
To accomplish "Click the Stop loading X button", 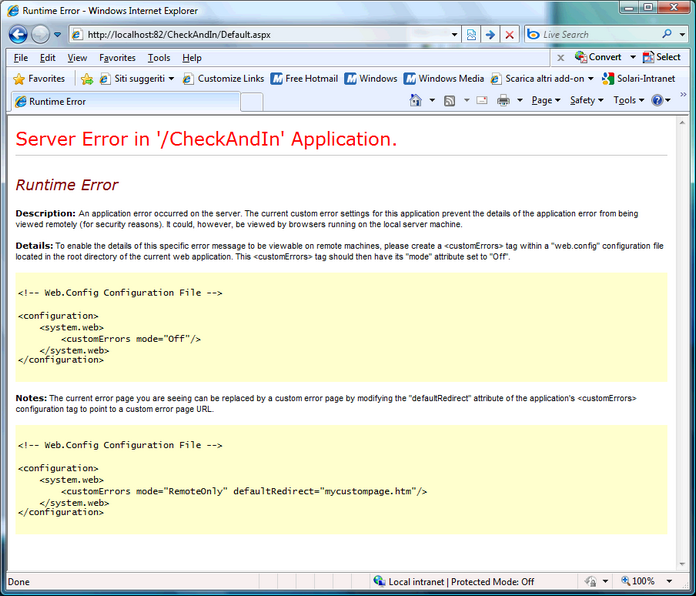I will (x=510, y=35).
